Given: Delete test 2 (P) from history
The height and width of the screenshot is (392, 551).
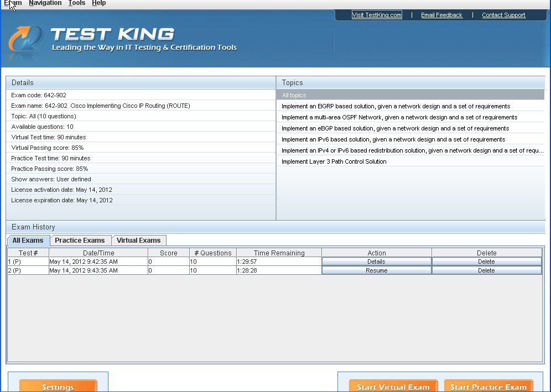Looking at the screenshot, I should click(486, 270).
